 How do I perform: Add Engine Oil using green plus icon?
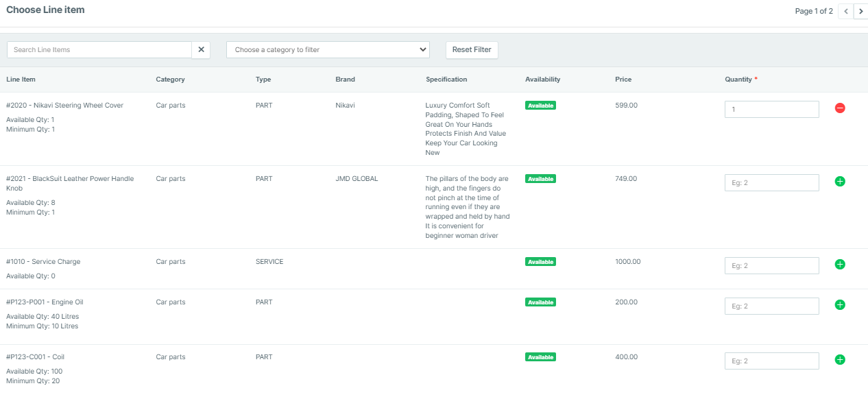(840, 305)
